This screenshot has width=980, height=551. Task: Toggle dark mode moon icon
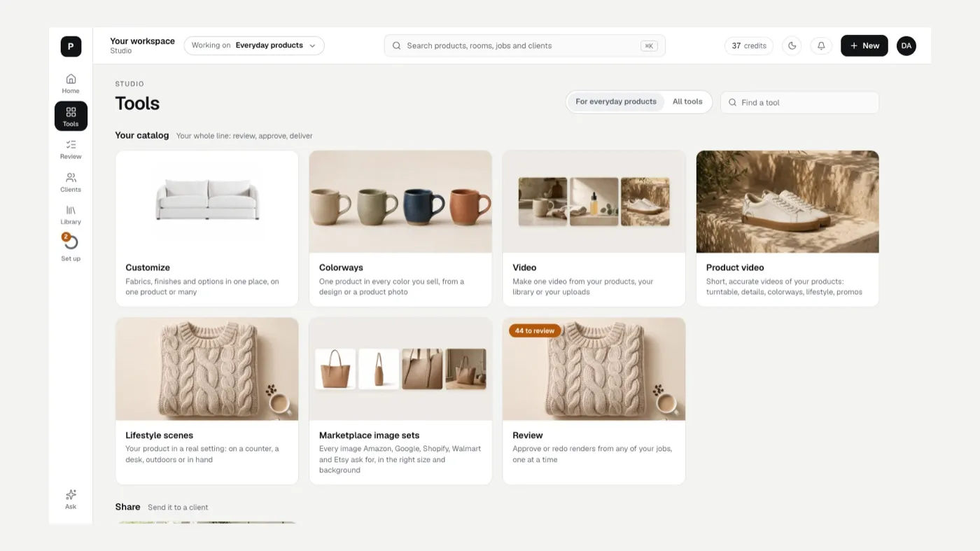tap(792, 46)
